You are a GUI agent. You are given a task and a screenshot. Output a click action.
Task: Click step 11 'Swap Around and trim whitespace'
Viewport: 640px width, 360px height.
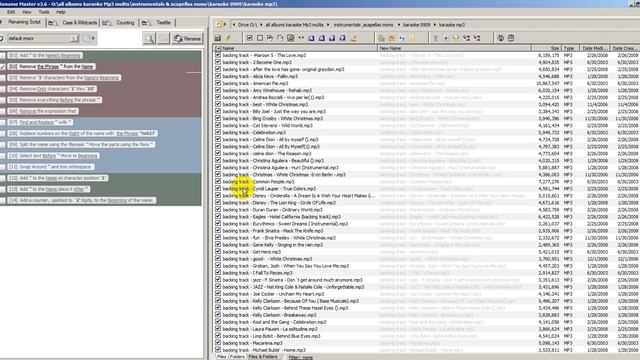pyautogui.click(x=51, y=167)
